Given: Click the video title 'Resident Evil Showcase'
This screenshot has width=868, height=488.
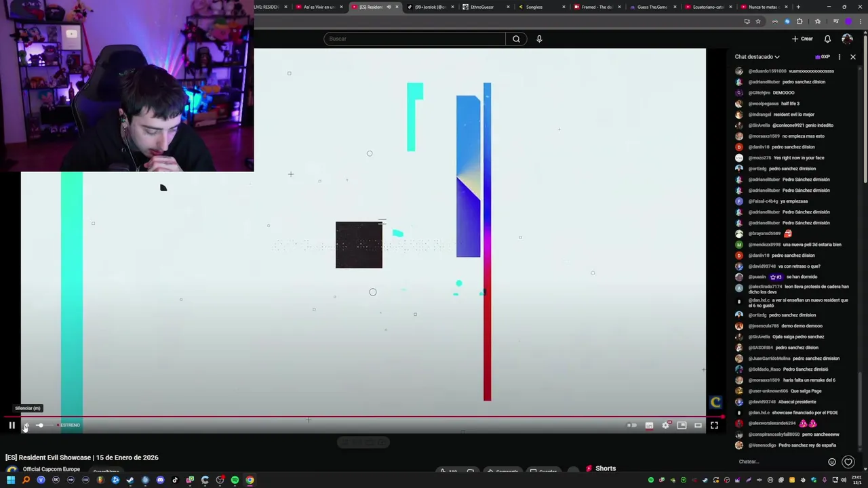Looking at the screenshot, I should click(82, 457).
